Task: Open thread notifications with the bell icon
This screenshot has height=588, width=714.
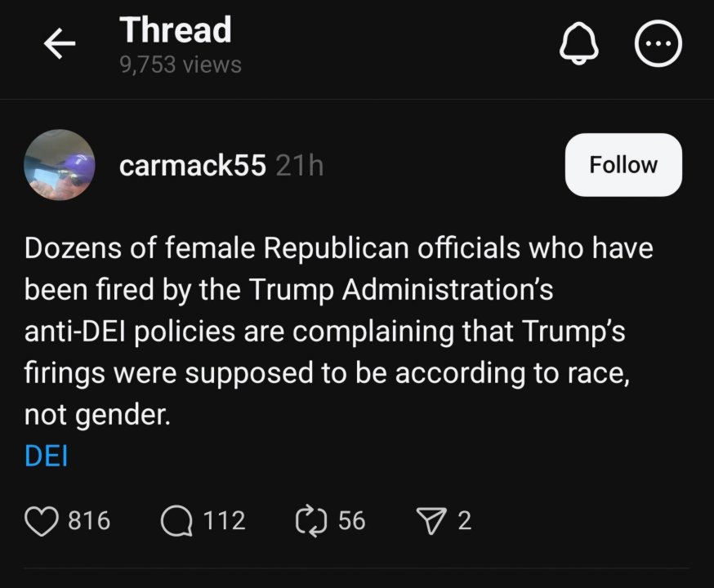Action: (580, 43)
